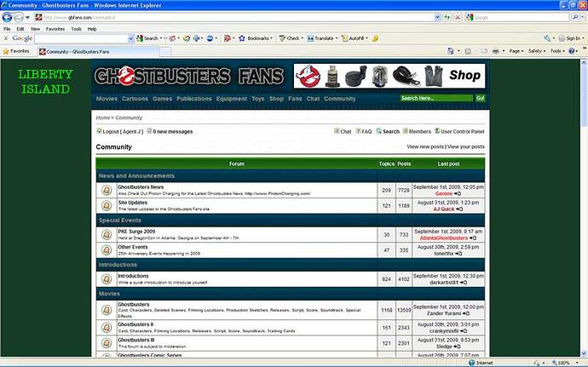
Task: Click the Print icon in command bar
Action: (496, 51)
